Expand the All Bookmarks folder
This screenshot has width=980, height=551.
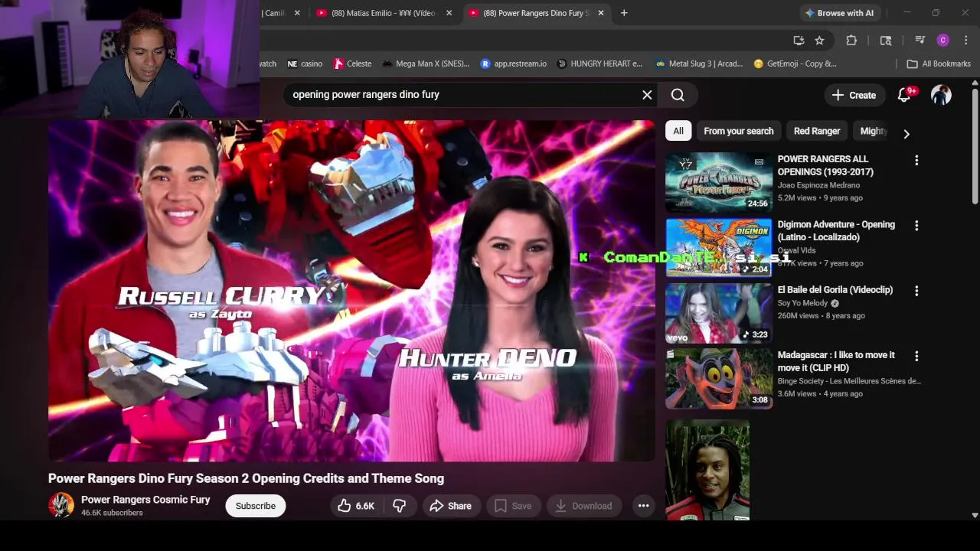(938, 64)
